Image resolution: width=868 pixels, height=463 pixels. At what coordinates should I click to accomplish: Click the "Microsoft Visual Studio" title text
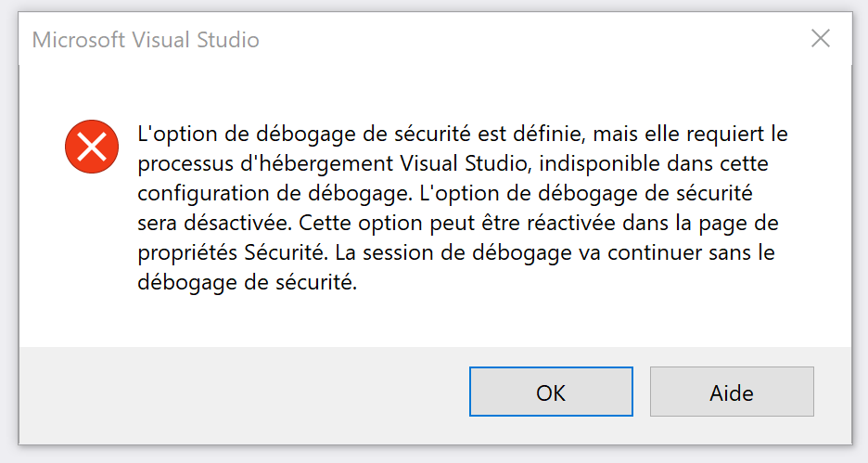pos(146,40)
